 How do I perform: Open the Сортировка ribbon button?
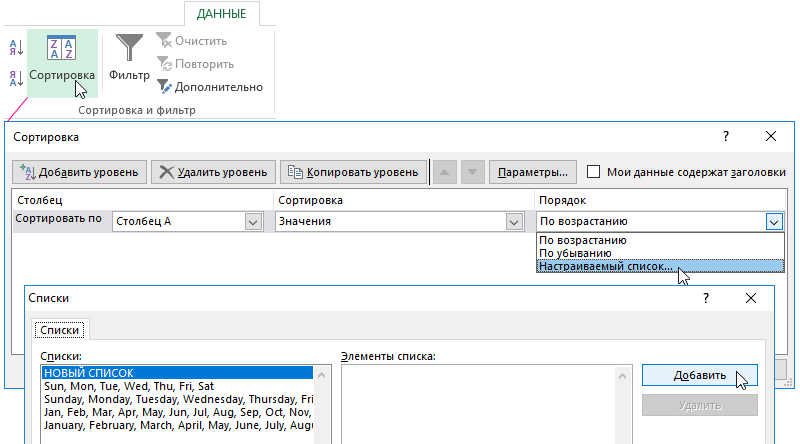62,63
